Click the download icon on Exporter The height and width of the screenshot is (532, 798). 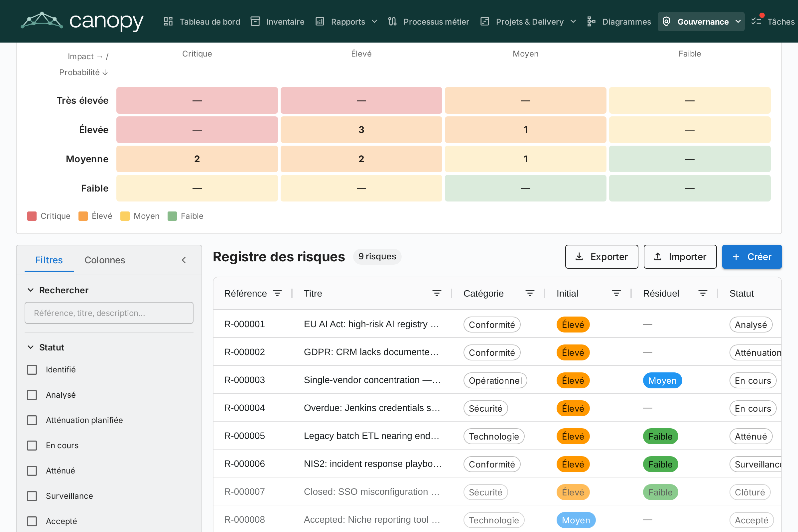click(x=579, y=257)
